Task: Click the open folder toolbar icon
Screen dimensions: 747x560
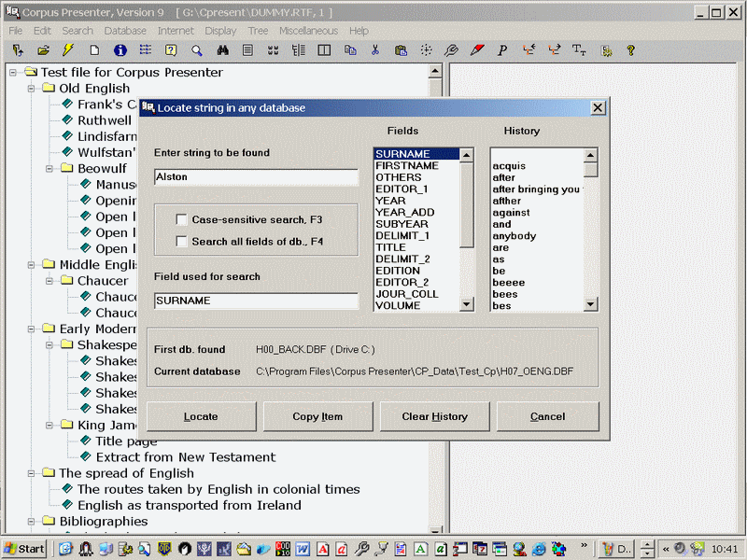Action: point(43,50)
